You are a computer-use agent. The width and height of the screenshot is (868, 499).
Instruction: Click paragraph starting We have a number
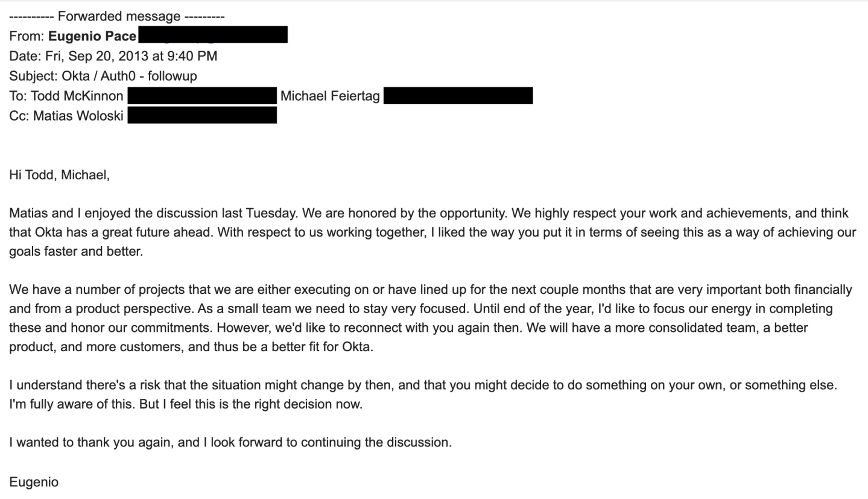click(x=422, y=318)
